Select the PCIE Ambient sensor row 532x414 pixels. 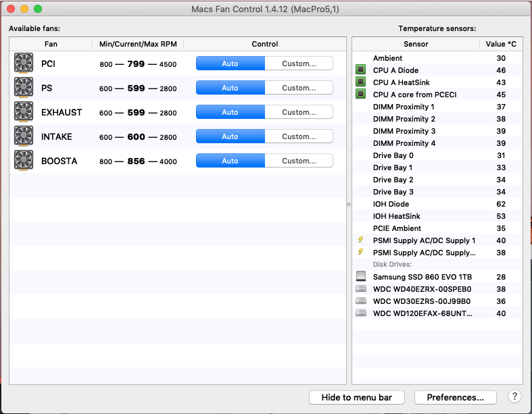(x=437, y=228)
